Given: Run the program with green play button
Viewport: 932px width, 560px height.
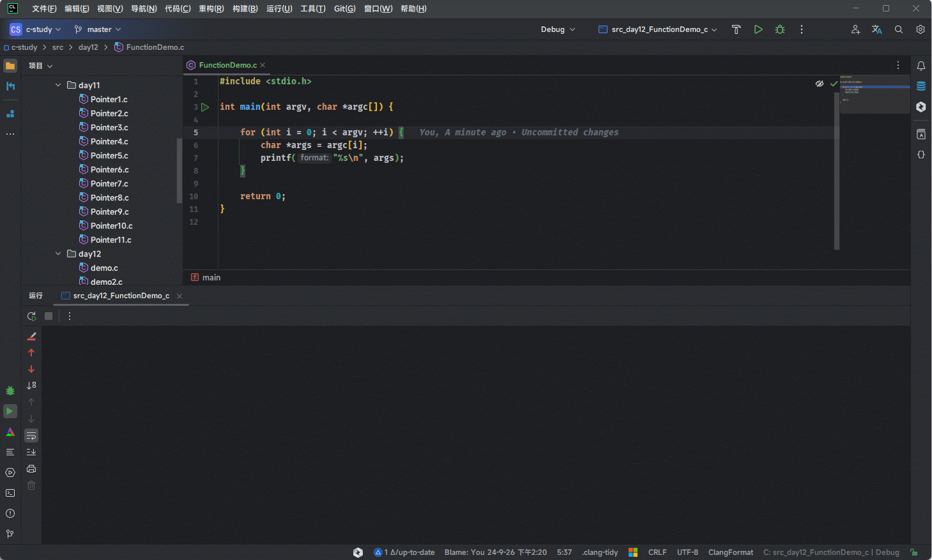Looking at the screenshot, I should [x=758, y=29].
